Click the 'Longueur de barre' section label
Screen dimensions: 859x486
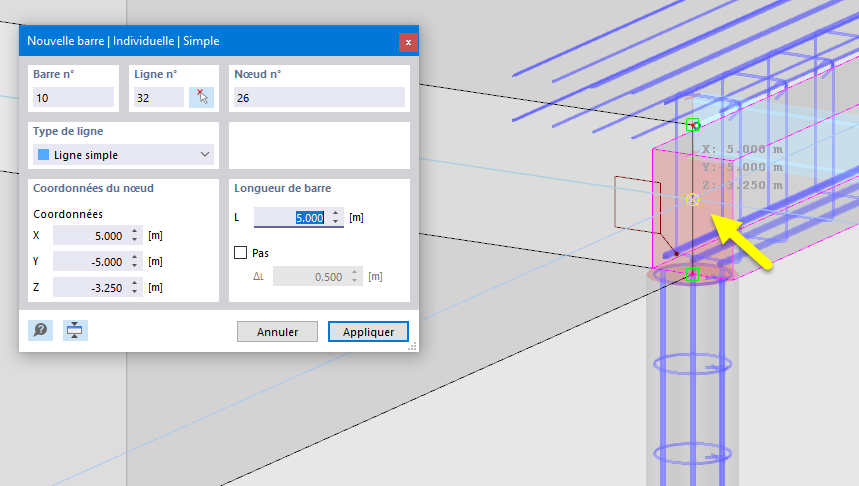point(283,188)
